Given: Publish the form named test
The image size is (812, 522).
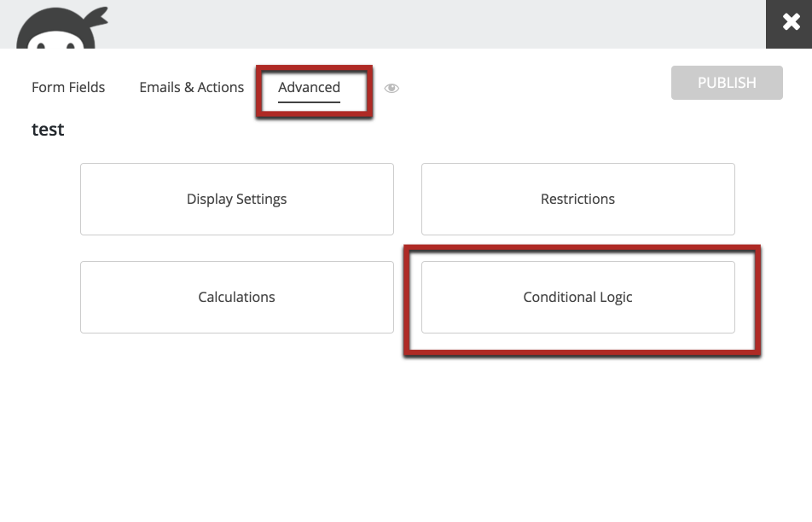Looking at the screenshot, I should pyautogui.click(x=726, y=83).
